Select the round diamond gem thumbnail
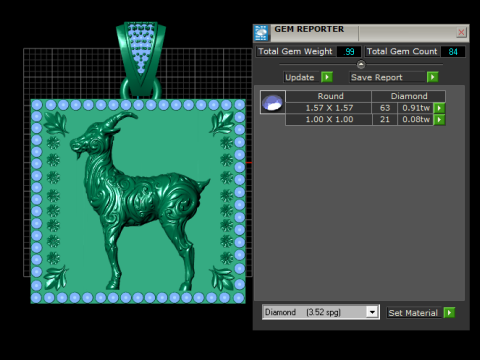 [x=273, y=102]
